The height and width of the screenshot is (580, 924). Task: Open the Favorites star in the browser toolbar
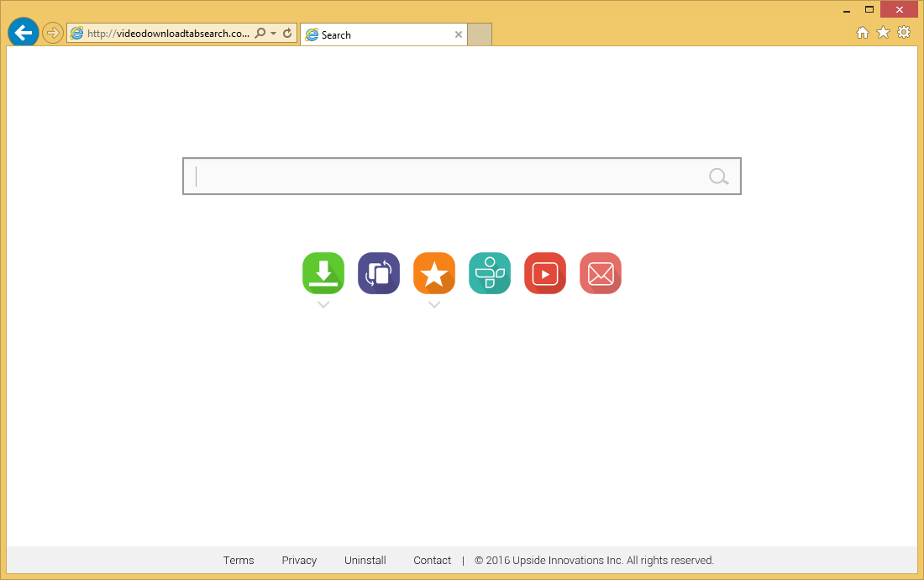tap(883, 33)
